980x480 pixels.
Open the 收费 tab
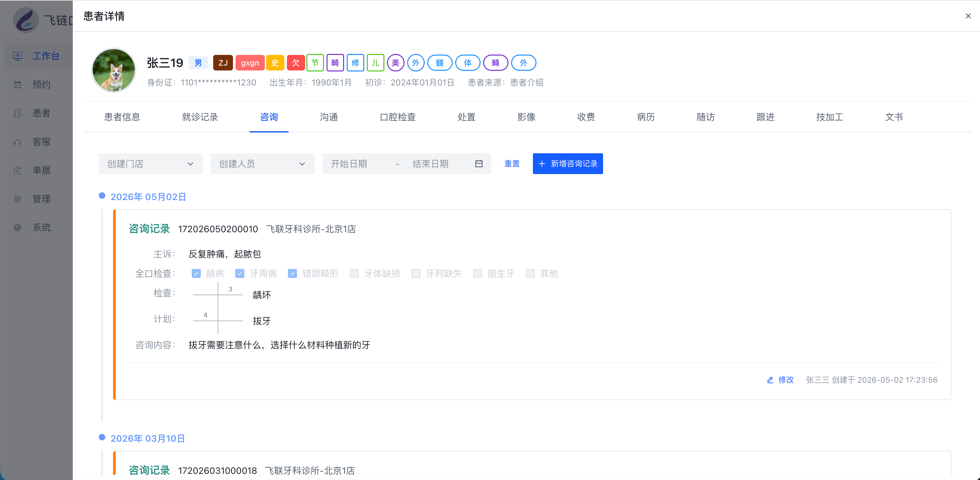[586, 117]
